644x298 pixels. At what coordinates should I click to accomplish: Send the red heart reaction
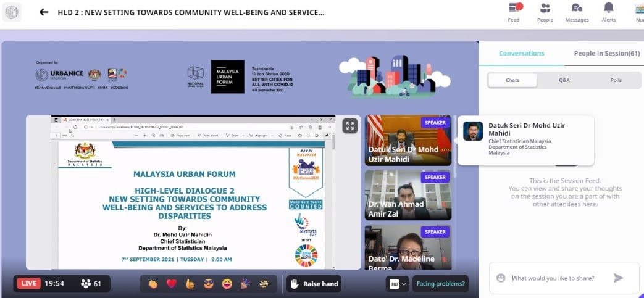coord(171,284)
